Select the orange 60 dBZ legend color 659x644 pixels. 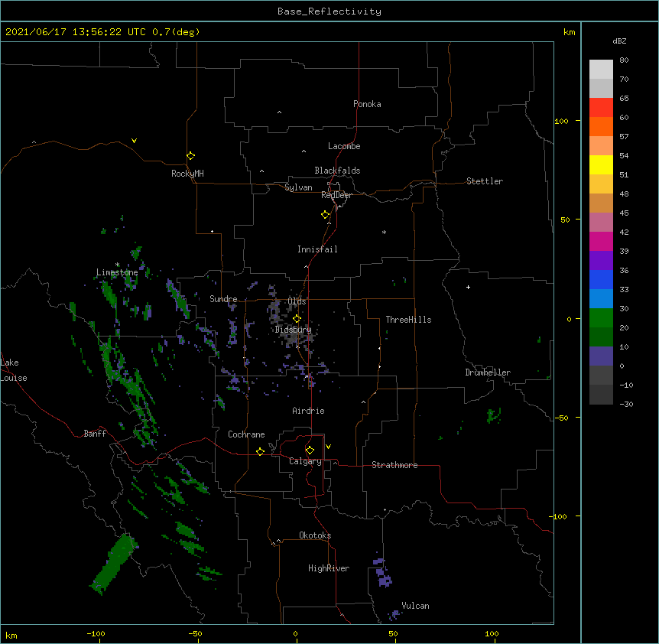(601, 126)
